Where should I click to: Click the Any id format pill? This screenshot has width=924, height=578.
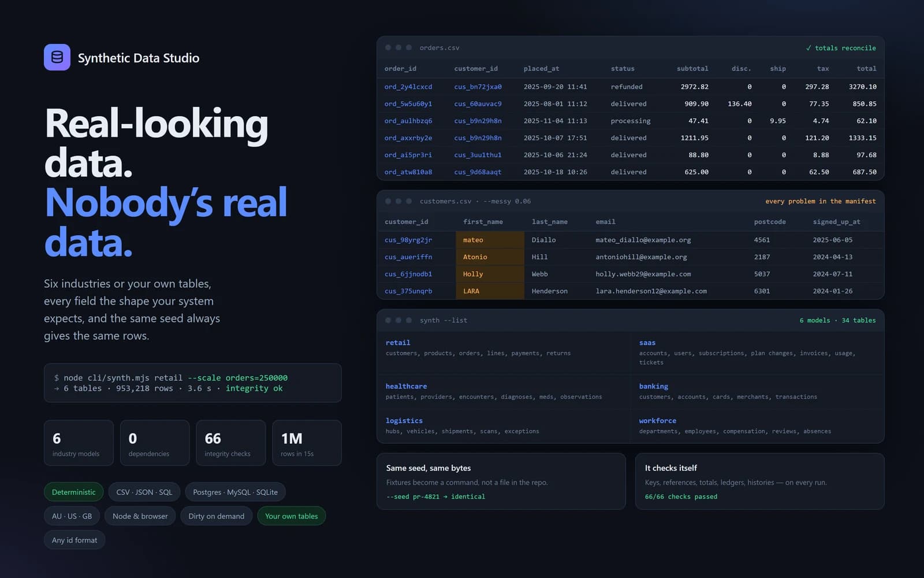74,540
